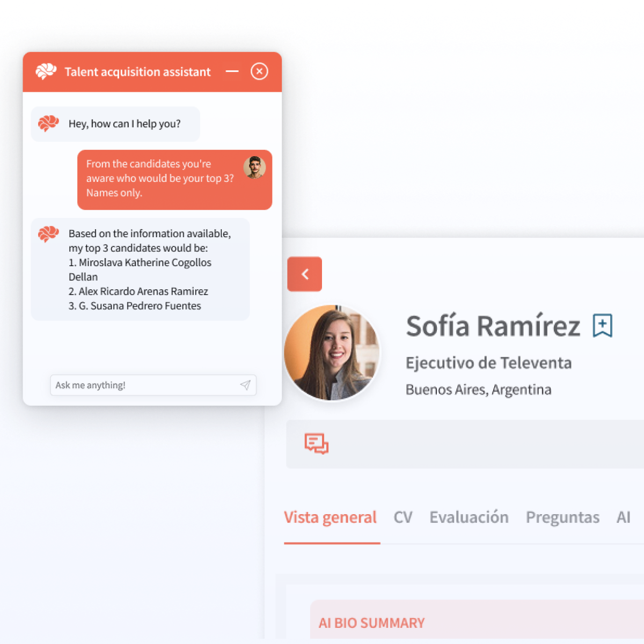Viewport: 644px width, 644px height.
Task: Click the brain logo in assistant header
Action: tap(46, 71)
